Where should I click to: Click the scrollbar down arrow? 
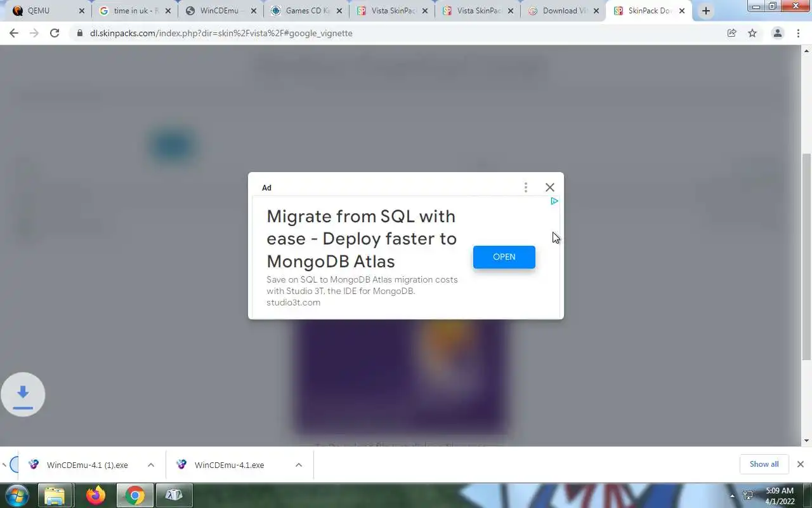pos(807,441)
